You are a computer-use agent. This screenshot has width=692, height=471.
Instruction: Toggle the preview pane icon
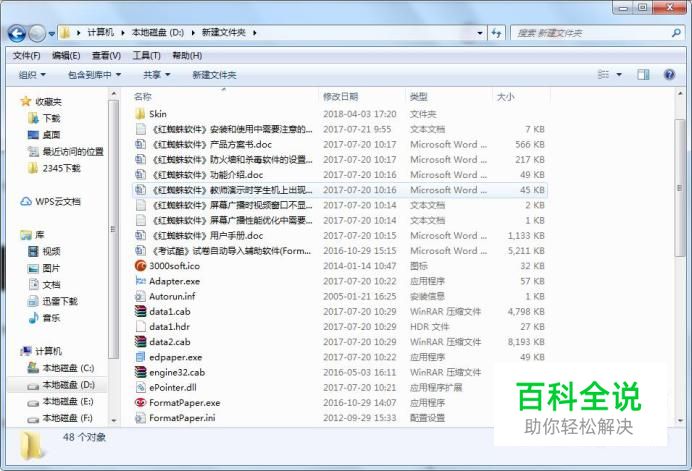click(643, 75)
